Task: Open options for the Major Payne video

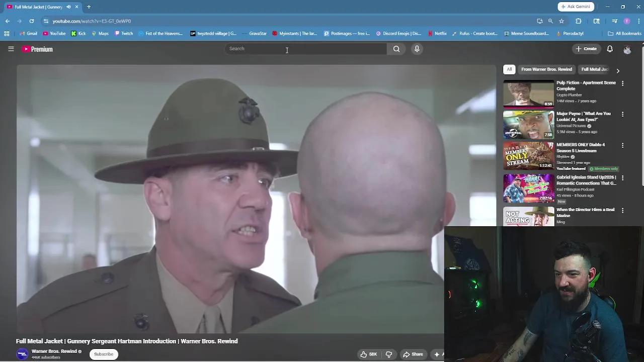Action: coord(622,114)
